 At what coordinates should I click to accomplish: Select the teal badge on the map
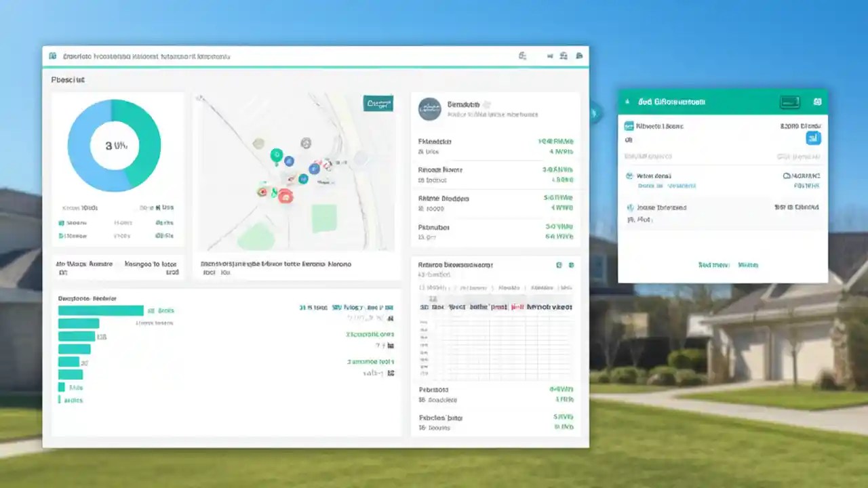[x=378, y=104]
